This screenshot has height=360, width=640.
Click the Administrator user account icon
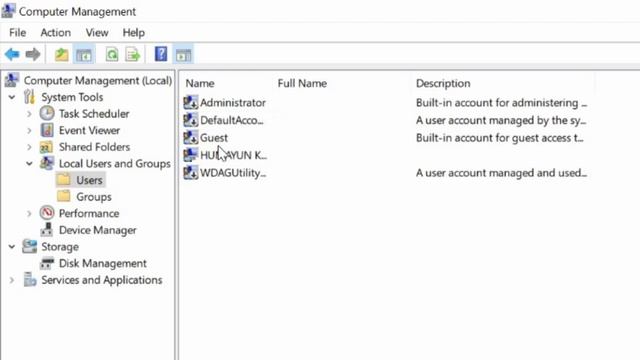(x=190, y=102)
